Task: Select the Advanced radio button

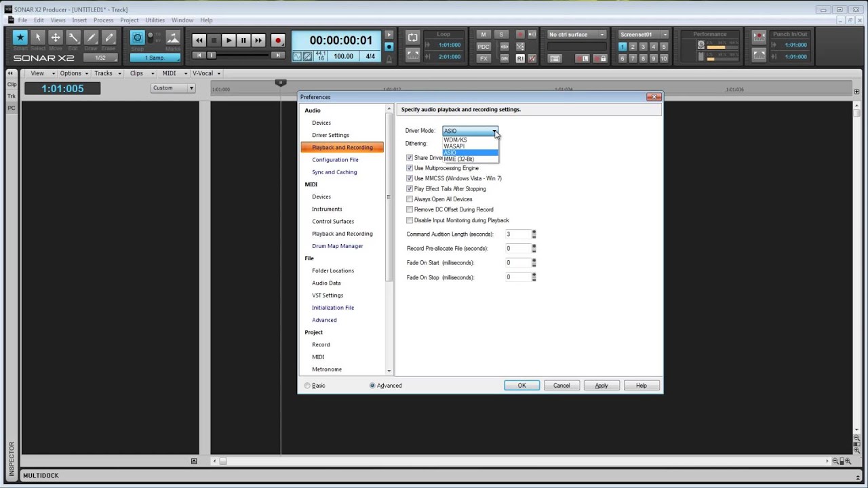Action: [x=372, y=386]
